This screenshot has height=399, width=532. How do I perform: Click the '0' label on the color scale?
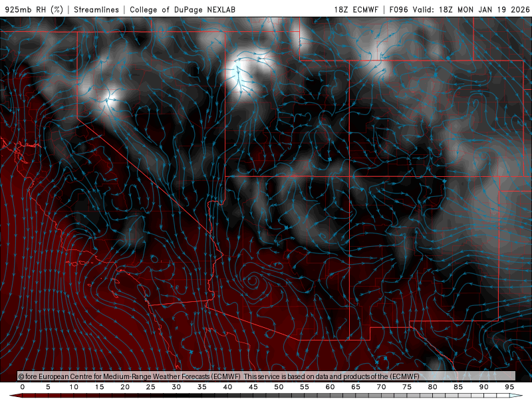(23, 387)
